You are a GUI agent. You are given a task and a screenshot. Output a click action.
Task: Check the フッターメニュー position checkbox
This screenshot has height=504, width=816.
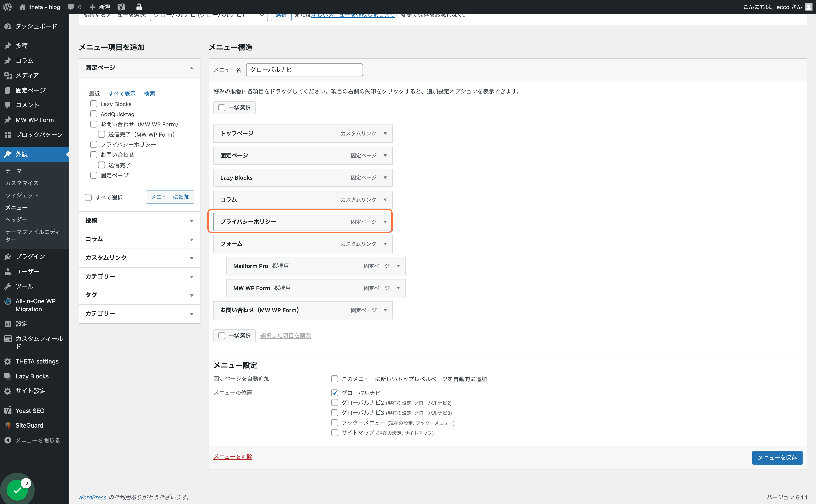tap(335, 423)
